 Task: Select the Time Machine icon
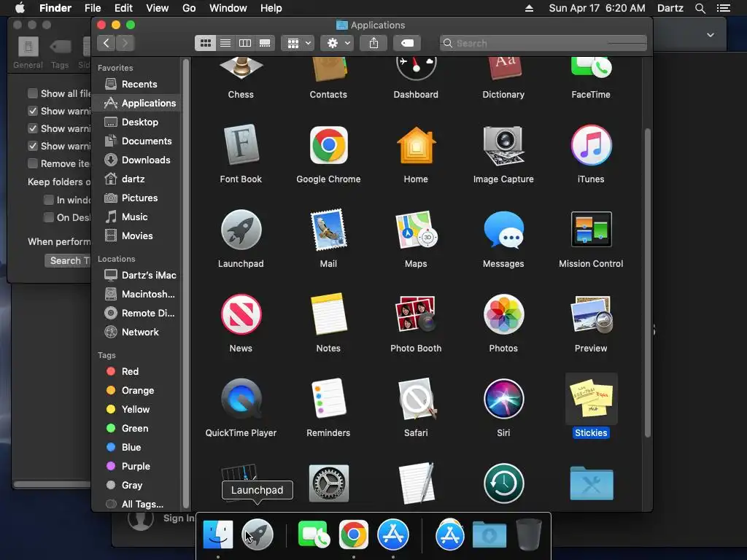click(x=503, y=483)
